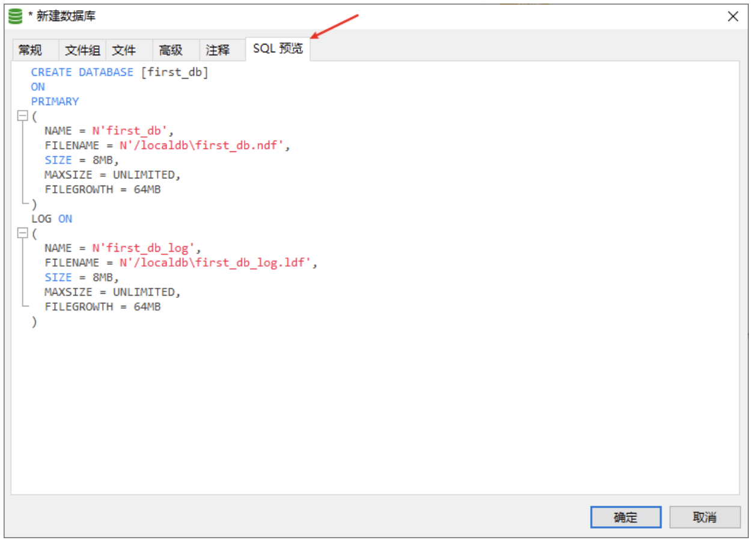Select the 文件 tab

[124, 50]
